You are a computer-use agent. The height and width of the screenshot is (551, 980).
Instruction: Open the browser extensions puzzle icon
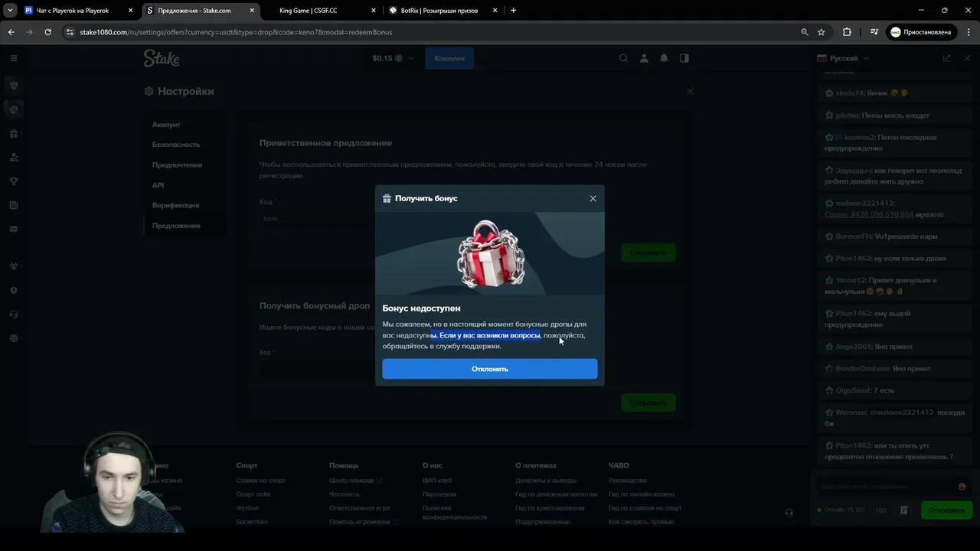(x=847, y=32)
